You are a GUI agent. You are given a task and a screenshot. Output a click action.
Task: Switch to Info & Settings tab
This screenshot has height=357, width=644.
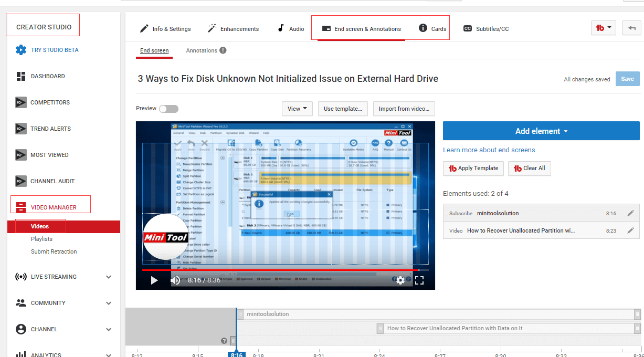pyautogui.click(x=165, y=29)
